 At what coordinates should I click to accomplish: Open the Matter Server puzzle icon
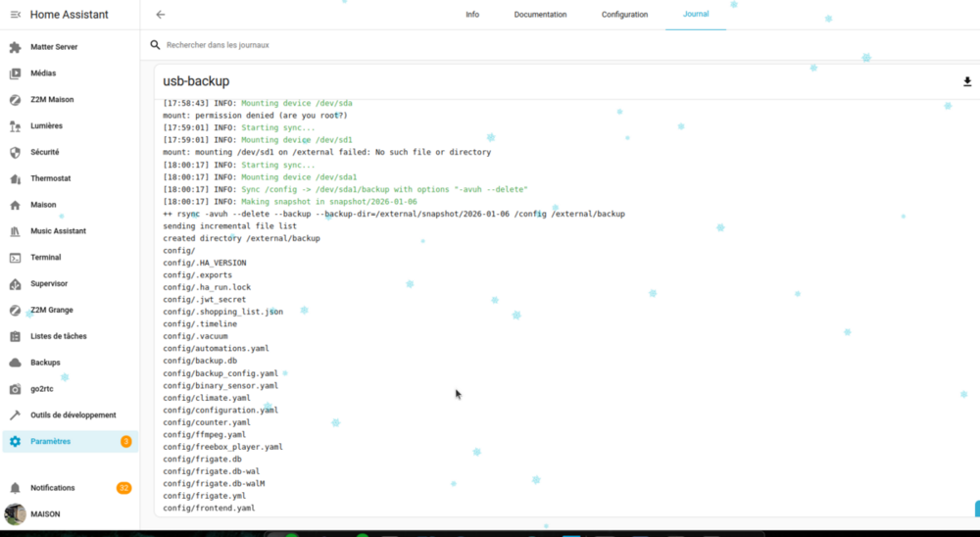[16, 47]
